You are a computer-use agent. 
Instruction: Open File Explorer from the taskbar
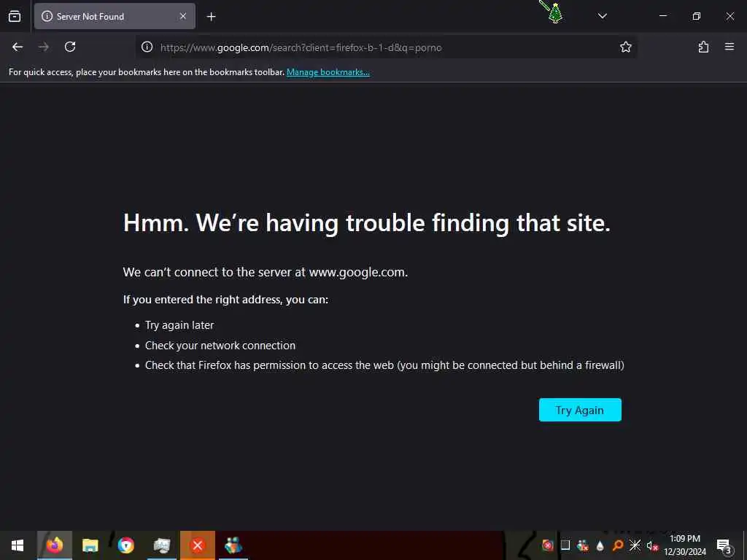[90, 545]
